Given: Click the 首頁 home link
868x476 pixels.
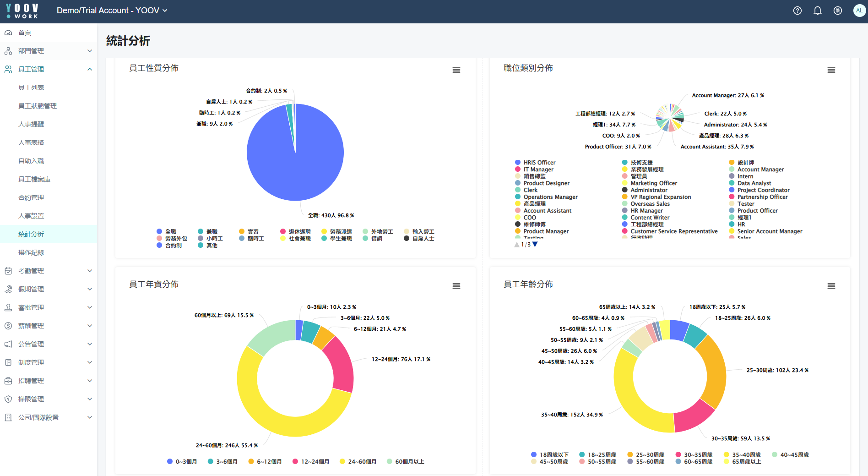Looking at the screenshot, I should point(25,33).
